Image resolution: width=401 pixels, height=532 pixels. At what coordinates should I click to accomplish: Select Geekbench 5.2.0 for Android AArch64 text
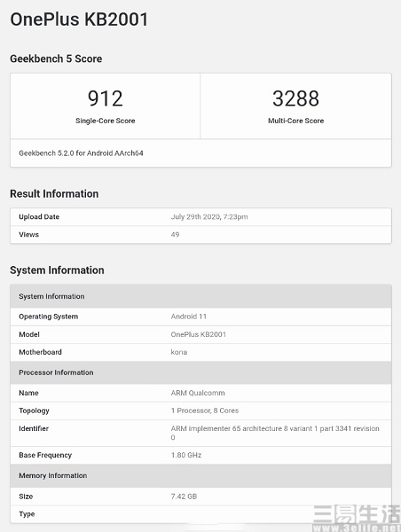(81, 153)
